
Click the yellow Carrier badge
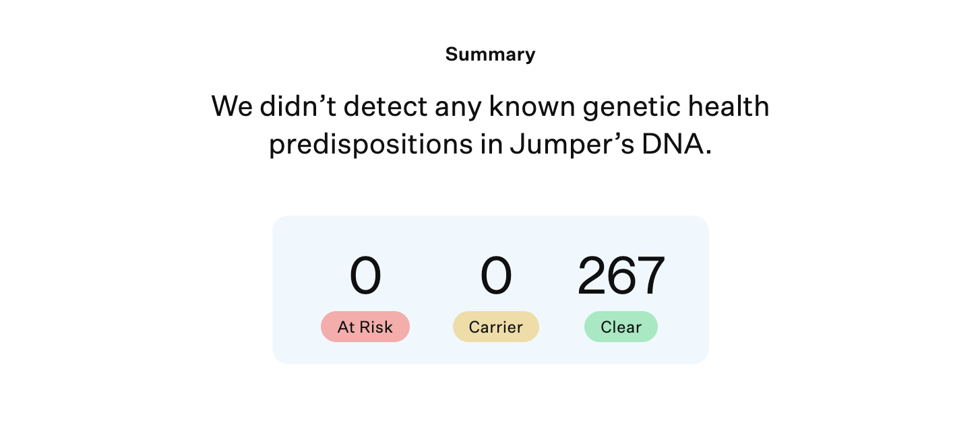495,327
